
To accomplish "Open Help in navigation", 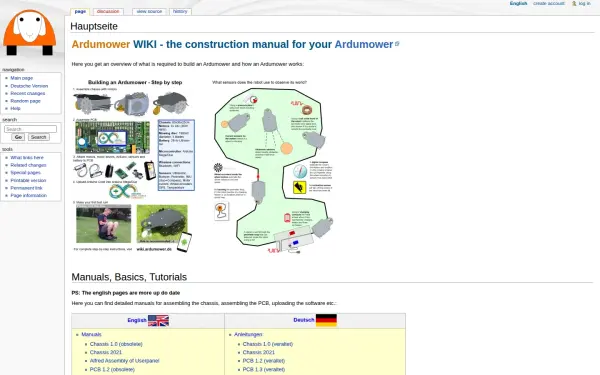I will (15, 108).
